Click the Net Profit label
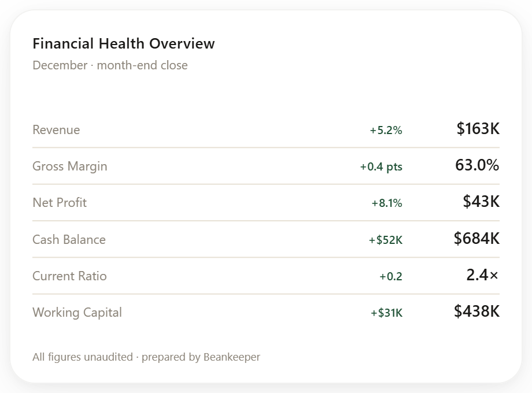This screenshot has height=393, width=532. [x=60, y=202]
